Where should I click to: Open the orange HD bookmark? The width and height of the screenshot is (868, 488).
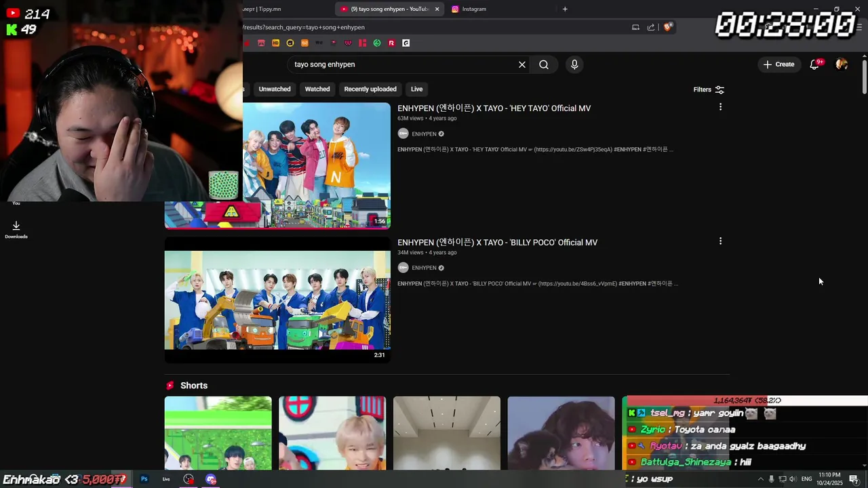pyautogui.click(x=275, y=43)
